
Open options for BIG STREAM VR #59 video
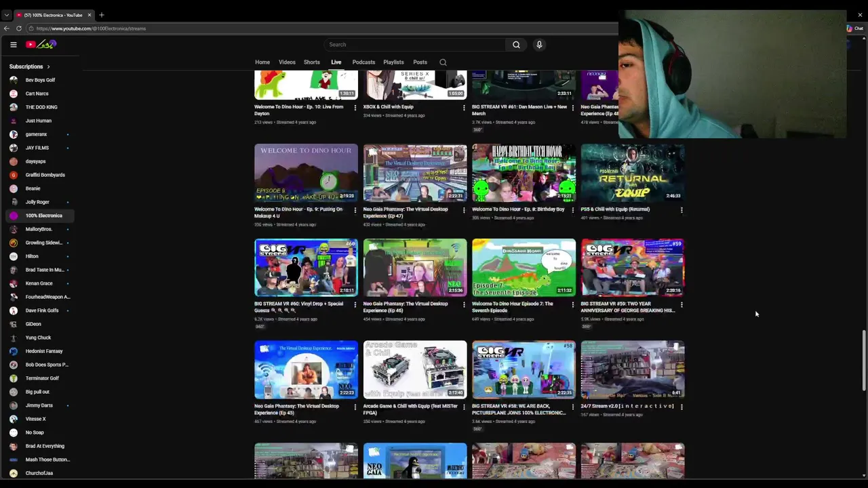tap(682, 305)
